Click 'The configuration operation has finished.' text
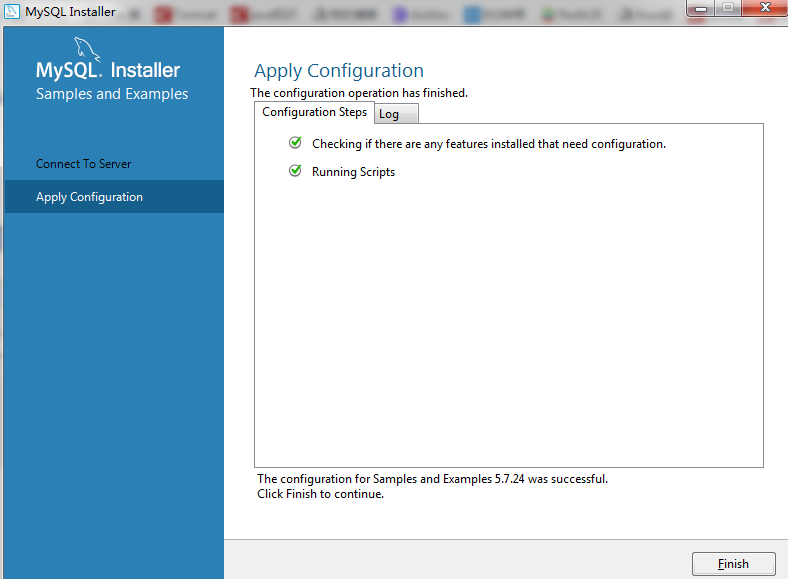 pyautogui.click(x=359, y=93)
